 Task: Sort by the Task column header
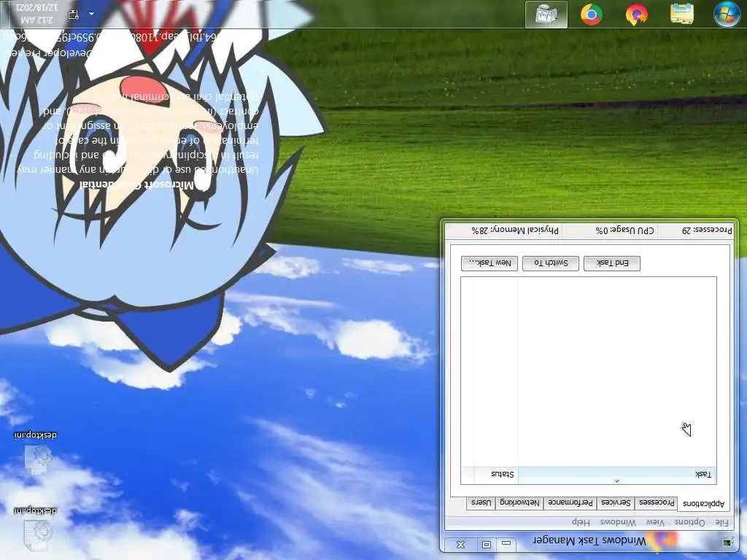pyautogui.click(x=617, y=474)
